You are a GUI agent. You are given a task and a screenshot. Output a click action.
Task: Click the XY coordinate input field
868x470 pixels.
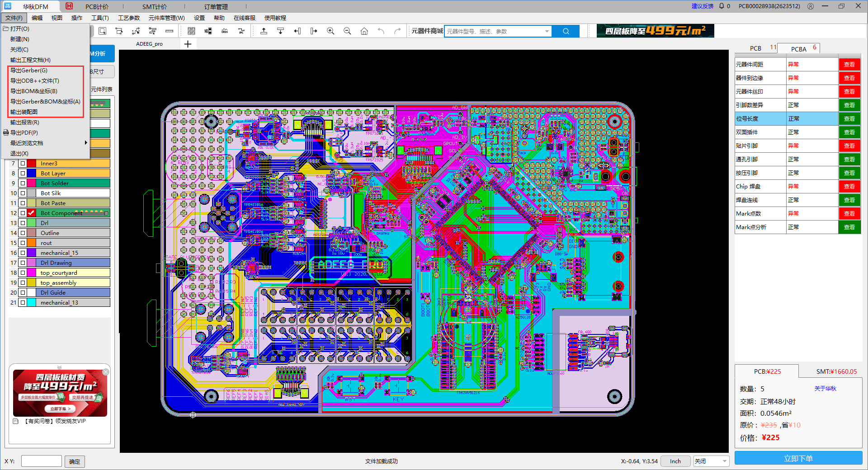tap(42, 461)
